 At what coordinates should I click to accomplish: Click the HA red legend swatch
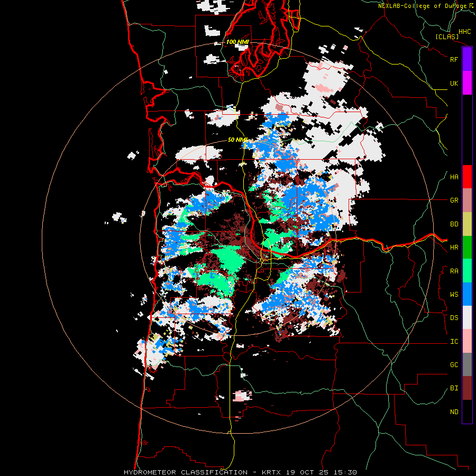pos(467,177)
